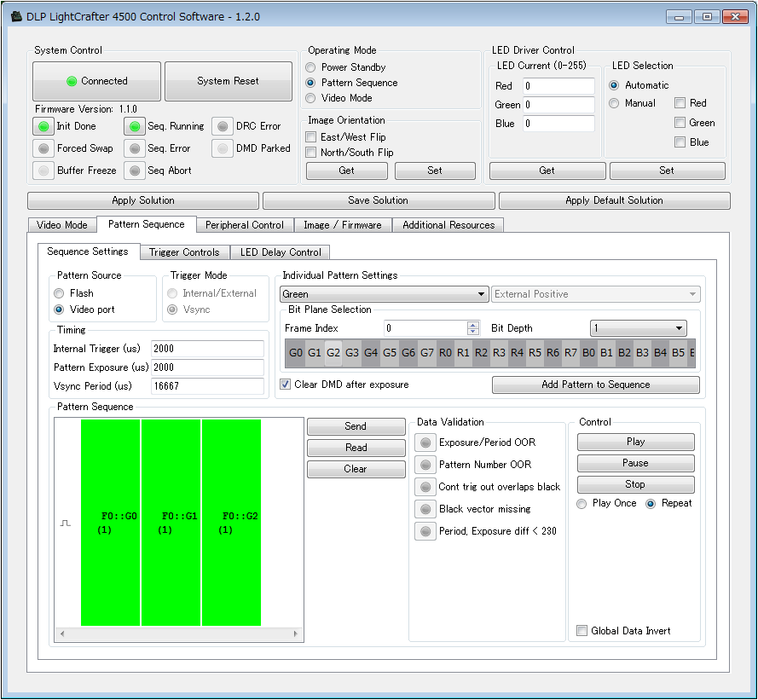
Task: Switch to Trigger Controls sub-tab
Action: pyautogui.click(x=184, y=252)
